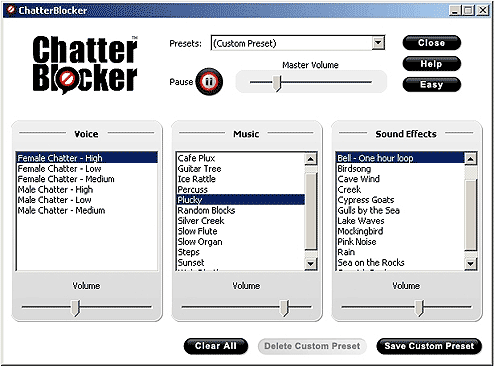The width and height of the screenshot is (495, 366).
Task: Click the Sound Effects scrollbar thumb
Action: [x=470, y=215]
